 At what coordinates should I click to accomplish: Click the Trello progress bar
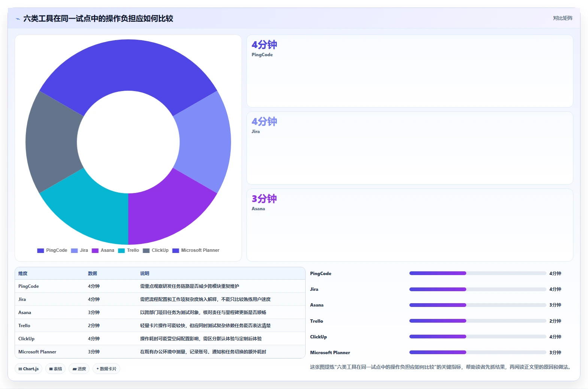coord(478,321)
